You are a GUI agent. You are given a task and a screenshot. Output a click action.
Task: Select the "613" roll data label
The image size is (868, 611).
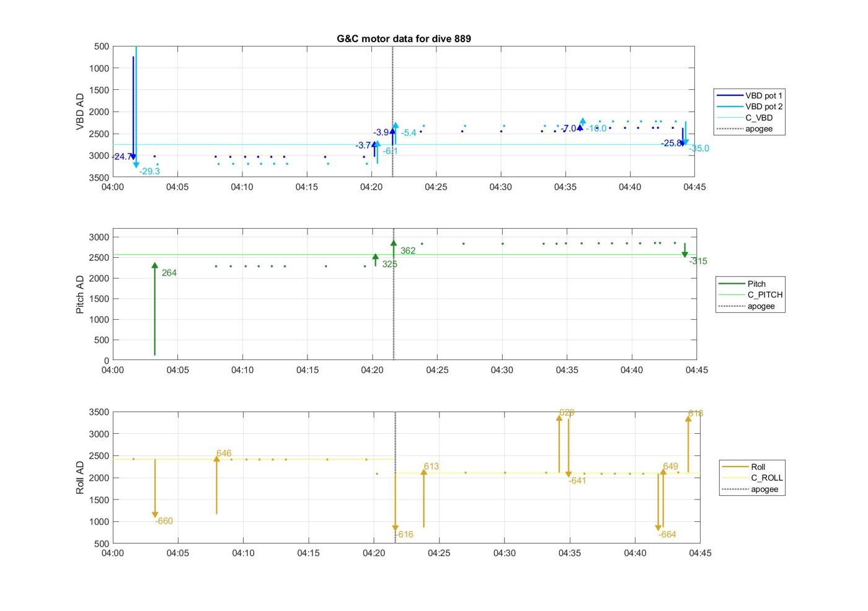tap(432, 467)
